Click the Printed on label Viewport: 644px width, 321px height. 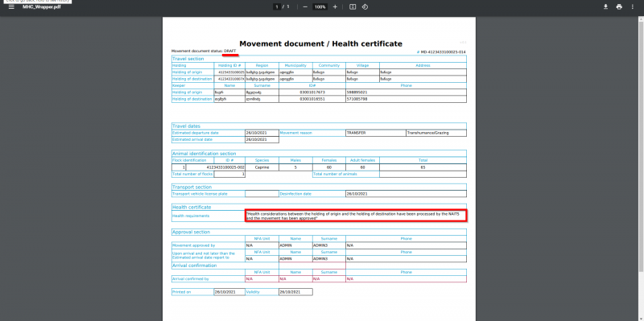point(182,292)
